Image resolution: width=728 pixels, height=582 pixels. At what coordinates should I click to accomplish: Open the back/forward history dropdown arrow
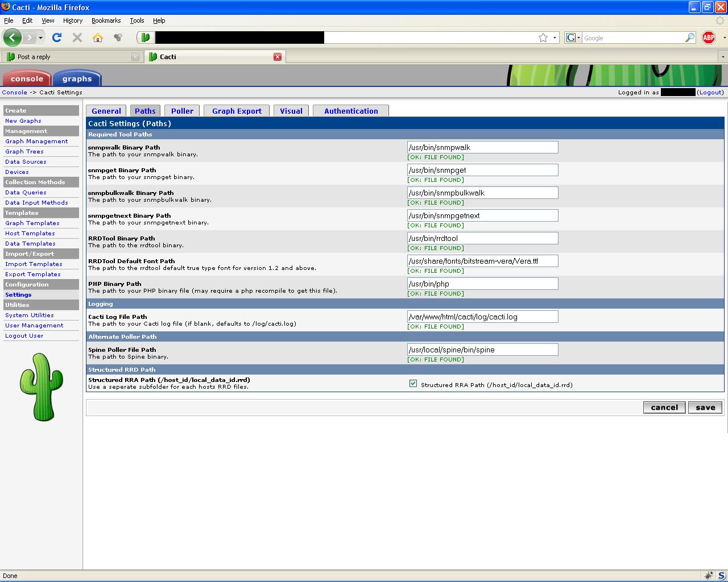(40, 38)
